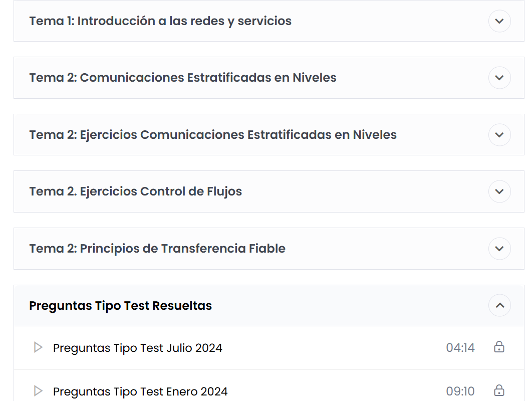The height and width of the screenshot is (401, 532).
Task: Expand Tema 1 Introducción chevron
Action: (499, 21)
